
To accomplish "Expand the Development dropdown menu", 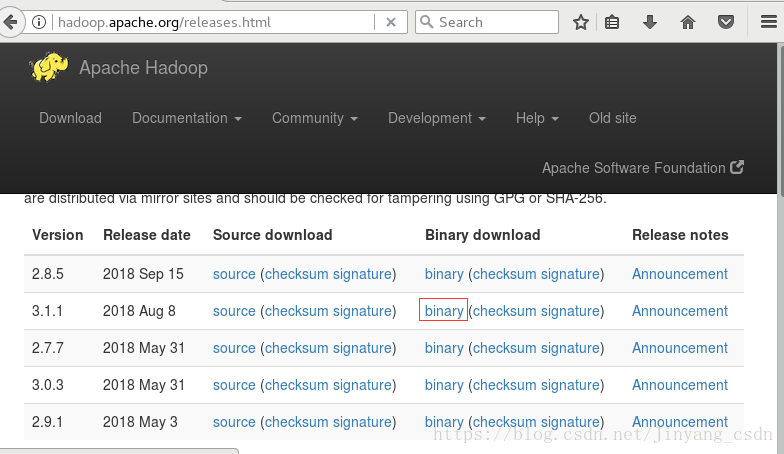I will pos(436,118).
